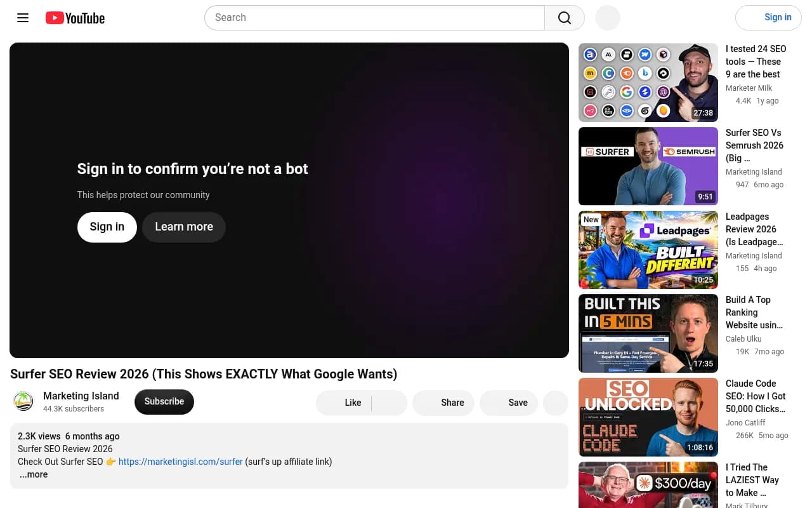Subscribe to Marketing Island
Viewport: 812px width, 508px height.
pyautogui.click(x=164, y=401)
